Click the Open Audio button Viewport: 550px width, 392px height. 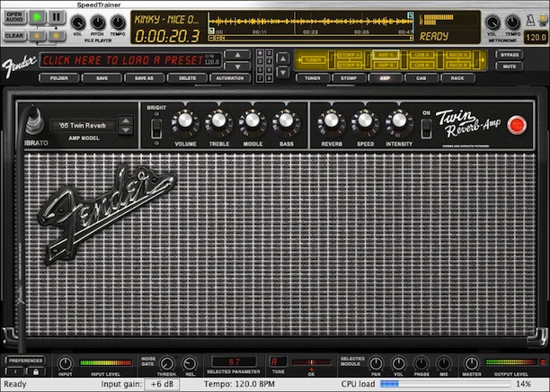[x=13, y=16]
